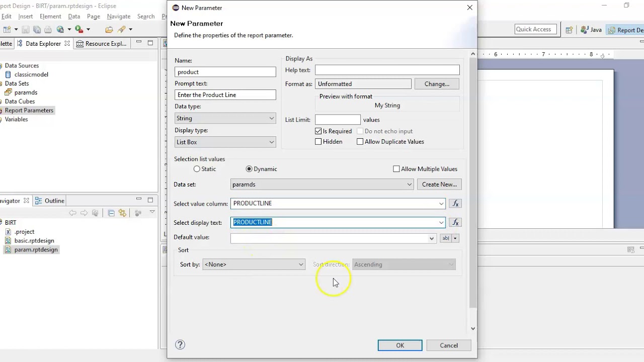The height and width of the screenshot is (362, 644).
Task: Enable Allow Duplicate Values checkbox
Action: [360, 142]
